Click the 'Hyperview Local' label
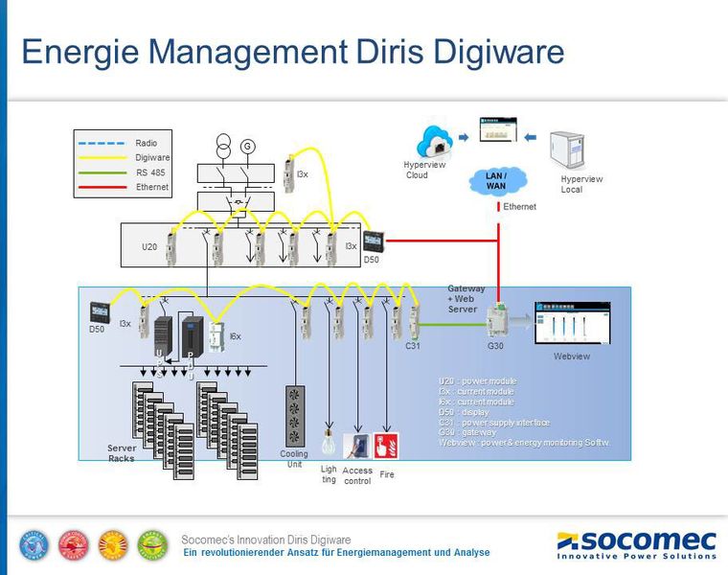Image resolution: width=728 pixels, height=575 pixels. click(581, 184)
